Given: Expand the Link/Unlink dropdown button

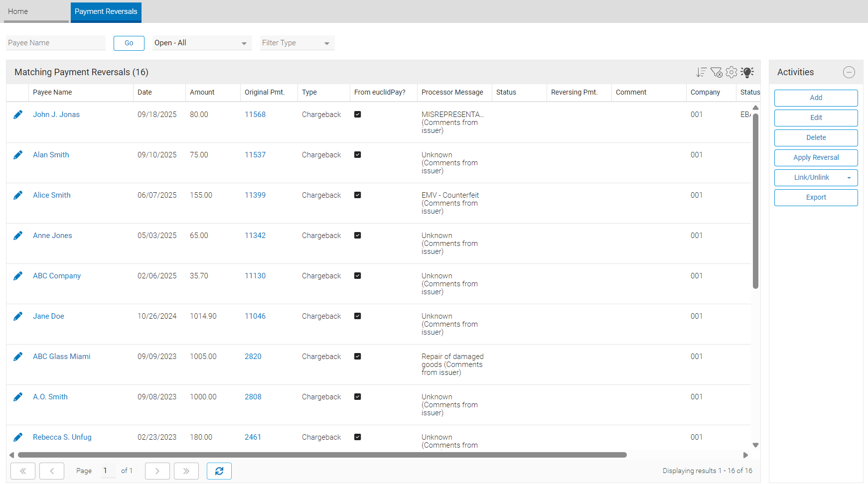Looking at the screenshot, I should (816, 178).
